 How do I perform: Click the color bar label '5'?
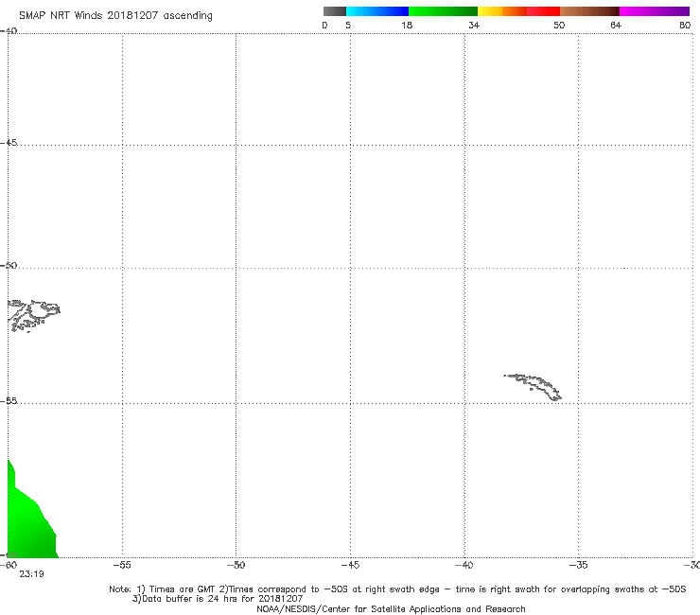(348, 26)
